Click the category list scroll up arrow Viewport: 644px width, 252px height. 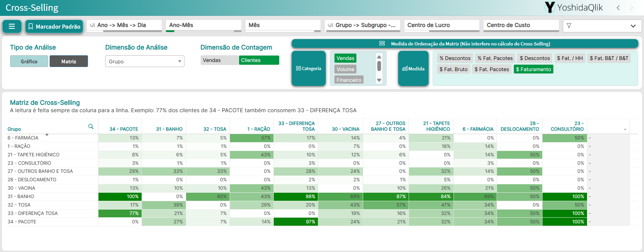tap(379, 57)
